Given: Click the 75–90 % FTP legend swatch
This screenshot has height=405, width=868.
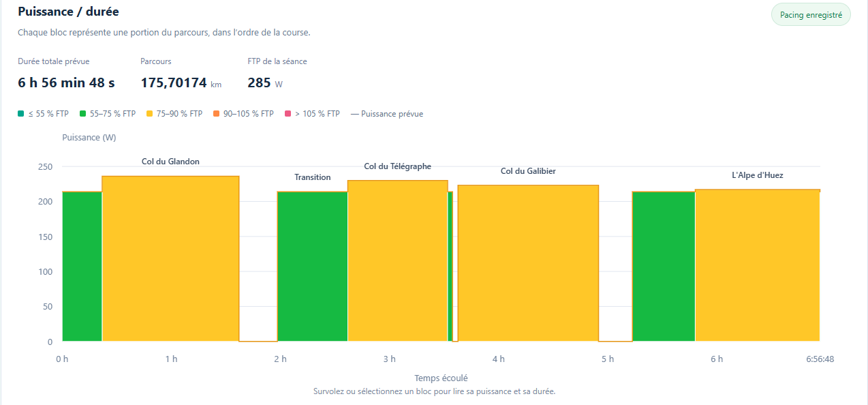Looking at the screenshot, I should [150, 114].
